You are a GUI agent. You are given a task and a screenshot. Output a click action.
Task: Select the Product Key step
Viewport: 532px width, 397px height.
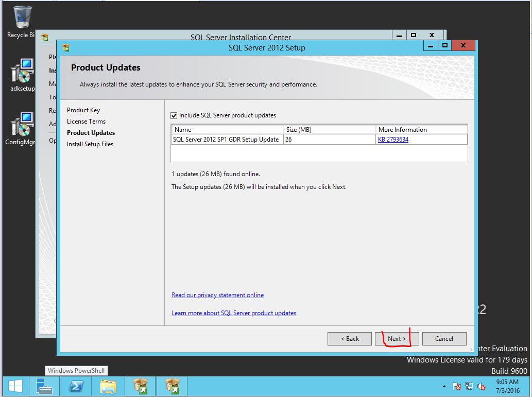[83, 110]
